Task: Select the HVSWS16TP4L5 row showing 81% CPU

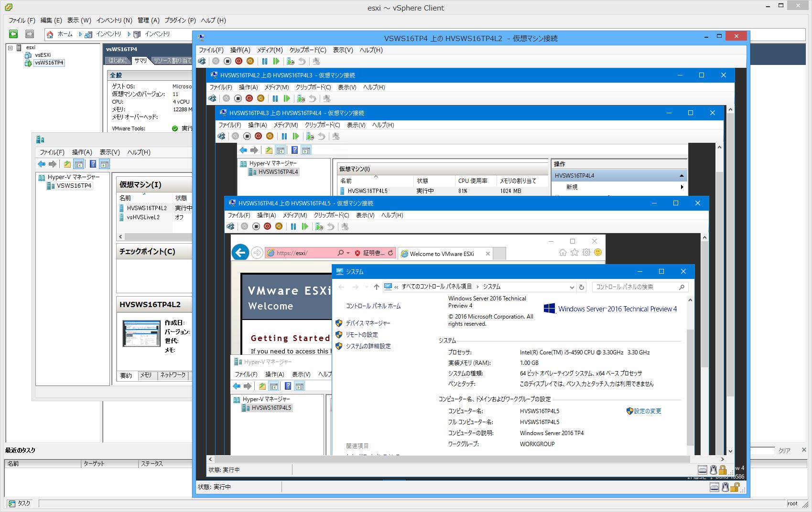Action: coord(443,191)
